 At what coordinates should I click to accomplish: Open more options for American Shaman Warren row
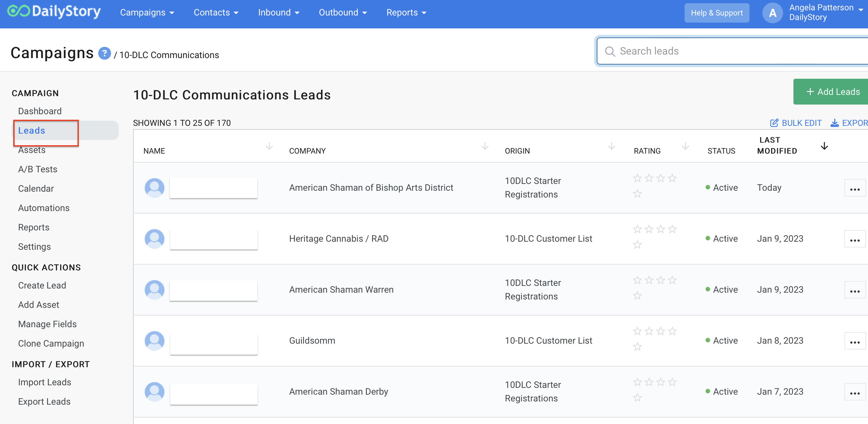[x=855, y=290]
